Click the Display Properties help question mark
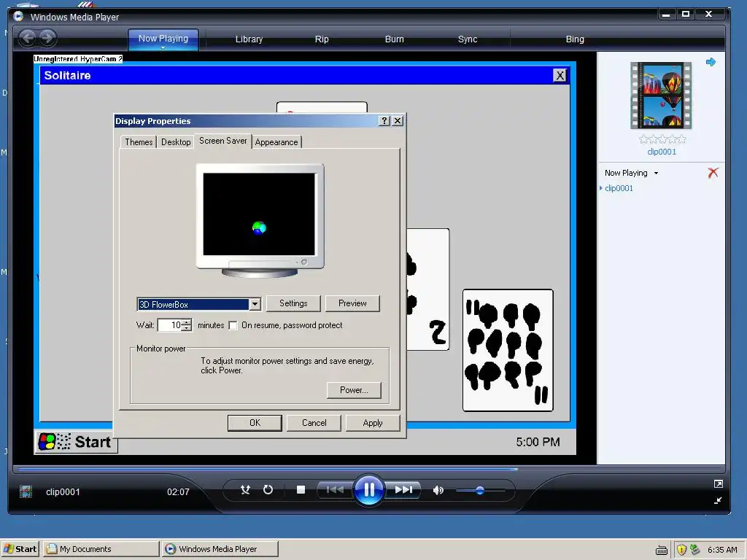747x560 pixels. (x=384, y=121)
